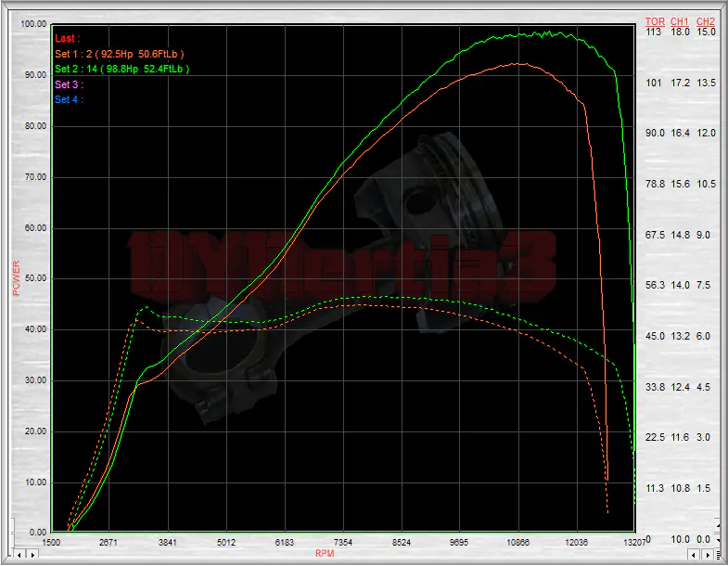728x566 pixels.
Task: Click the left arrow of bottom-left scrollbar
Action: tap(20, 555)
